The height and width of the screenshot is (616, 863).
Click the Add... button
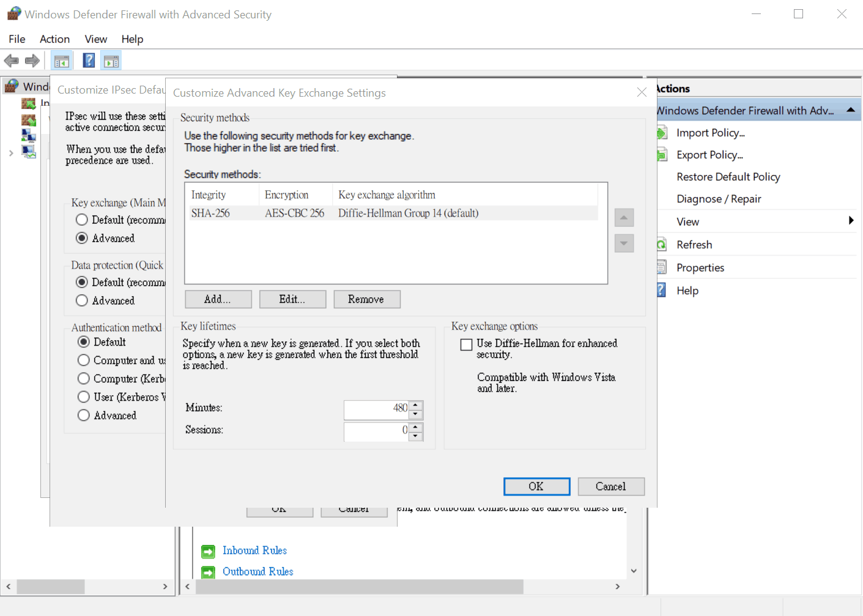(x=218, y=299)
